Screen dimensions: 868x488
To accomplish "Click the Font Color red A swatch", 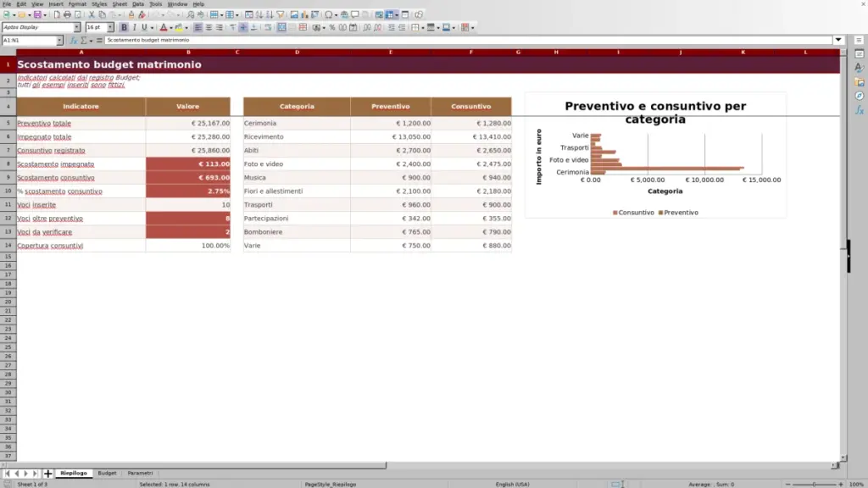I will pyautogui.click(x=164, y=28).
